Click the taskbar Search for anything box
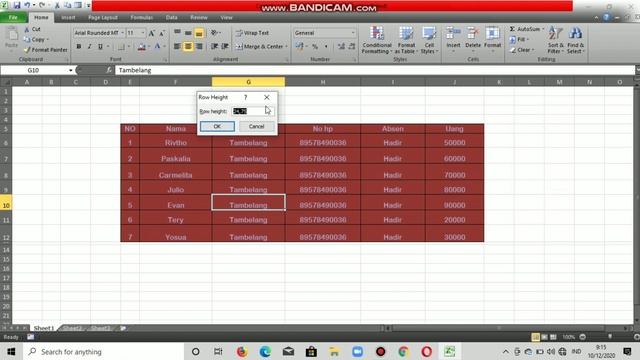 104,351
